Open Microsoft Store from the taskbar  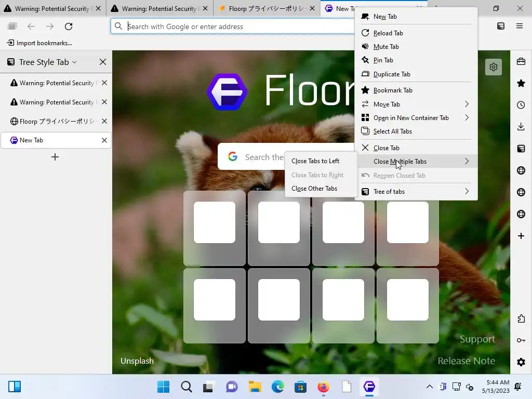(300, 387)
